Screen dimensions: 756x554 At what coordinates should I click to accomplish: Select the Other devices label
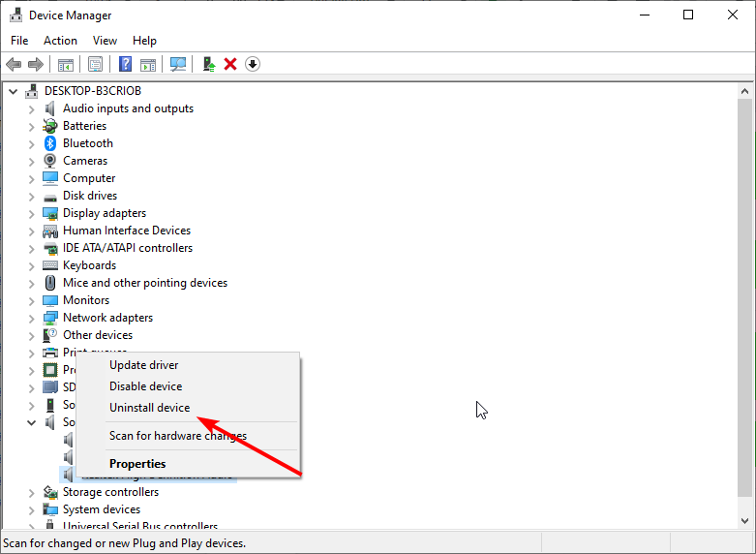click(98, 335)
